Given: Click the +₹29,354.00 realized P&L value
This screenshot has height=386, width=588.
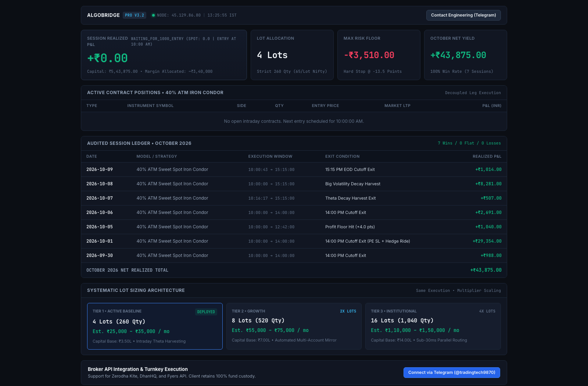Looking at the screenshot, I should (x=487, y=241).
